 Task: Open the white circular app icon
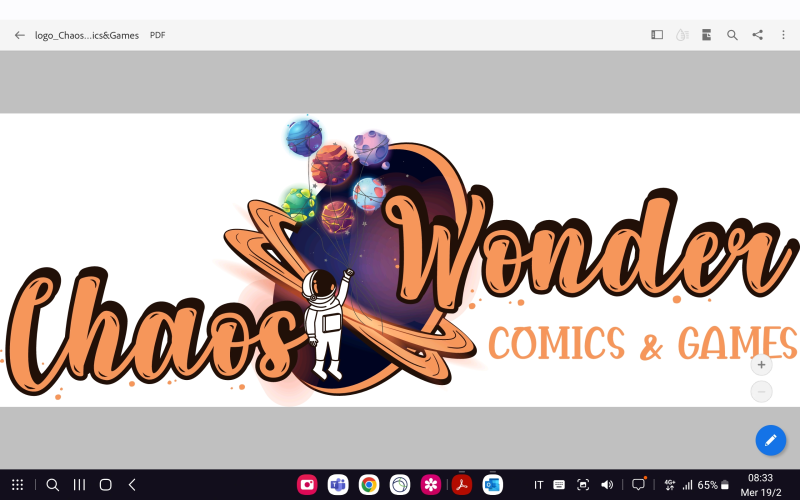[x=400, y=485]
